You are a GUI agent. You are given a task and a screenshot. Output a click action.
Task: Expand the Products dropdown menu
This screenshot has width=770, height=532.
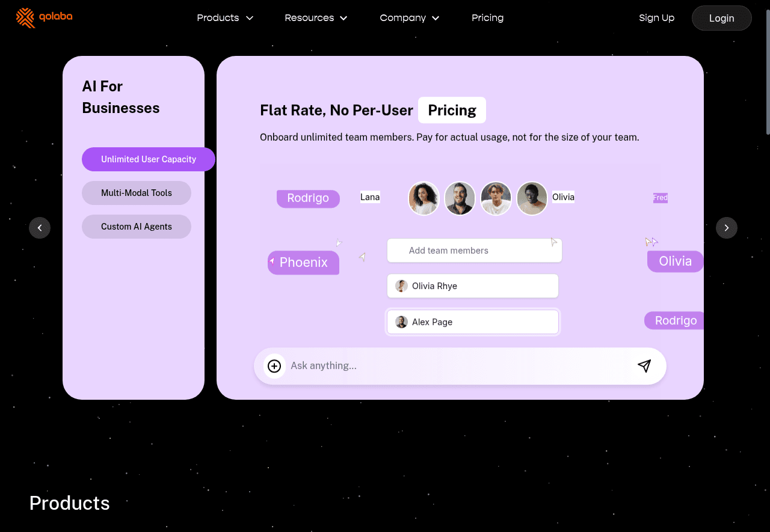point(225,18)
